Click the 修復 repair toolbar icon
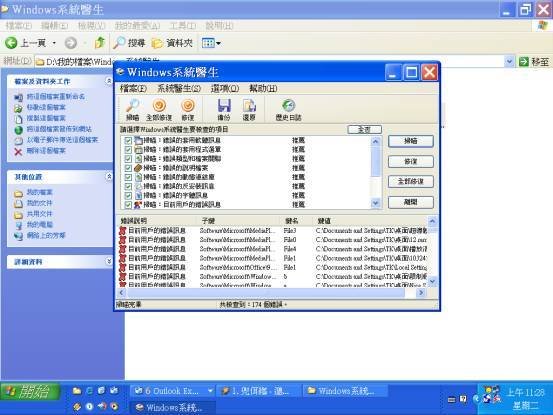Image resolution: width=553 pixels, height=415 pixels. click(188, 106)
